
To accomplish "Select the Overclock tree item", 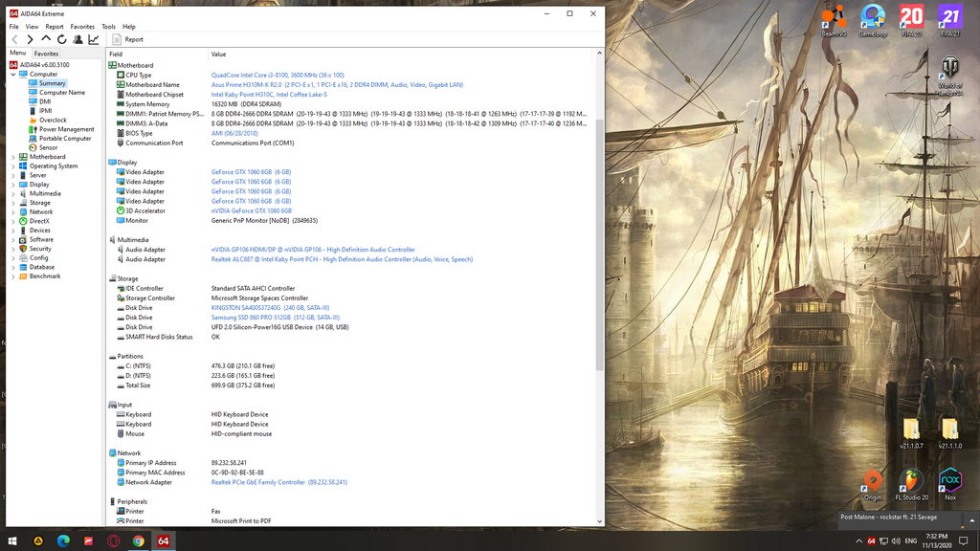I will (53, 121).
